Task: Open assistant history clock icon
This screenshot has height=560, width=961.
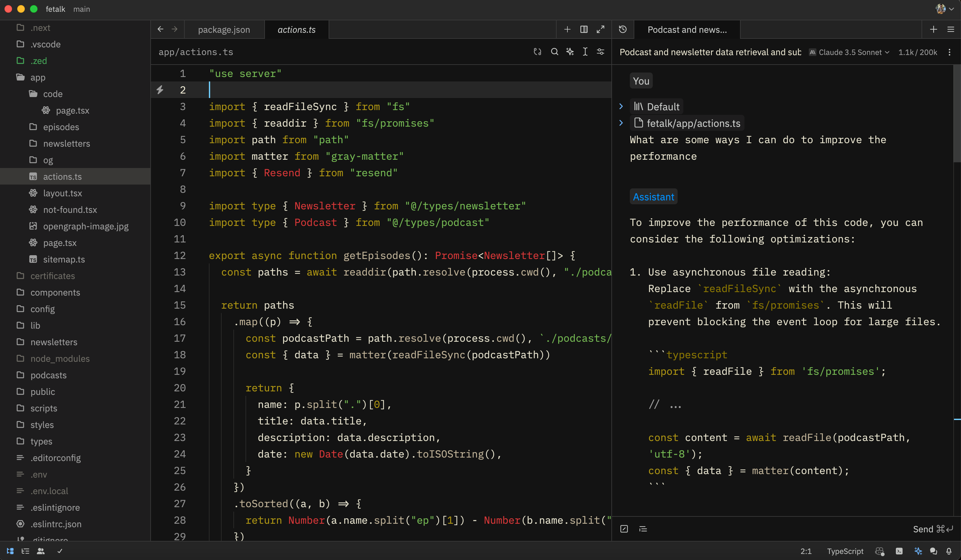Action: (x=623, y=29)
